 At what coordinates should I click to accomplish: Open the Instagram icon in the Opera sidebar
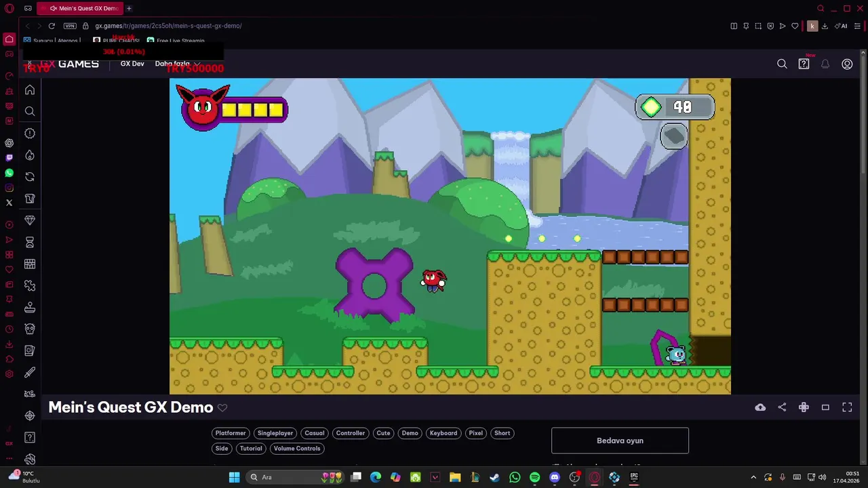pyautogui.click(x=9, y=188)
